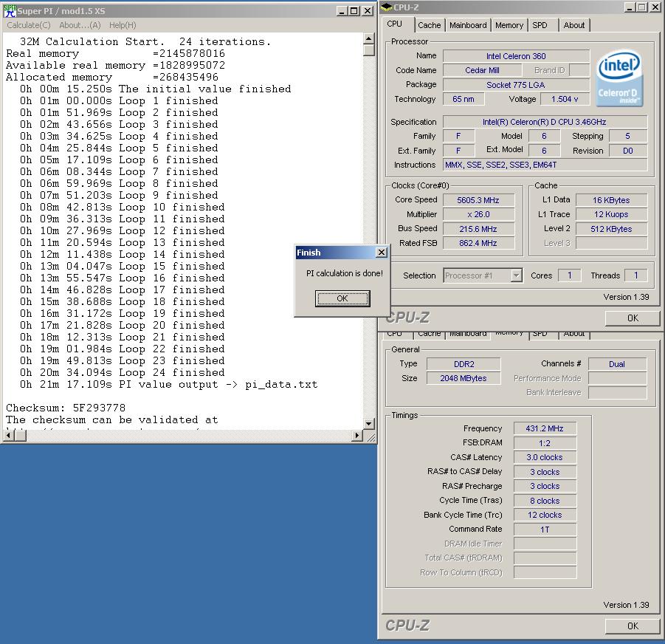Viewport: 665px width, 644px height.
Task: Click the Instructions field MMX, SSE list
Action: tap(545, 165)
